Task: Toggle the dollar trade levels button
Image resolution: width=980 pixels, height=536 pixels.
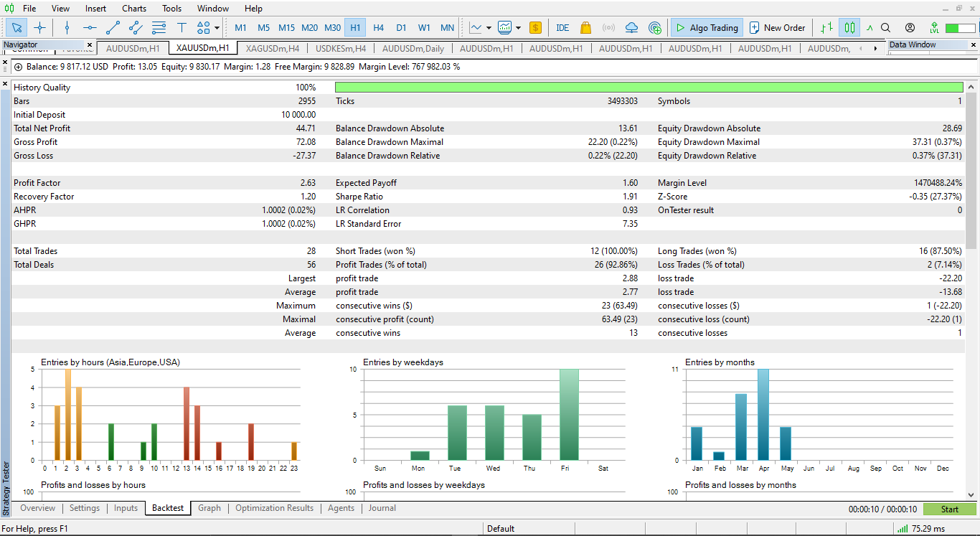Action: pyautogui.click(x=535, y=27)
